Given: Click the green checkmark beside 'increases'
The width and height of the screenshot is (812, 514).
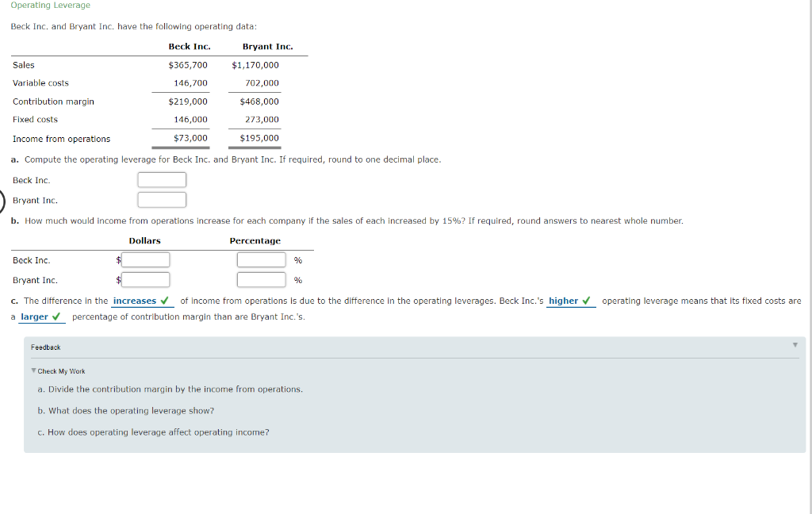Looking at the screenshot, I should [x=164, y=300].
